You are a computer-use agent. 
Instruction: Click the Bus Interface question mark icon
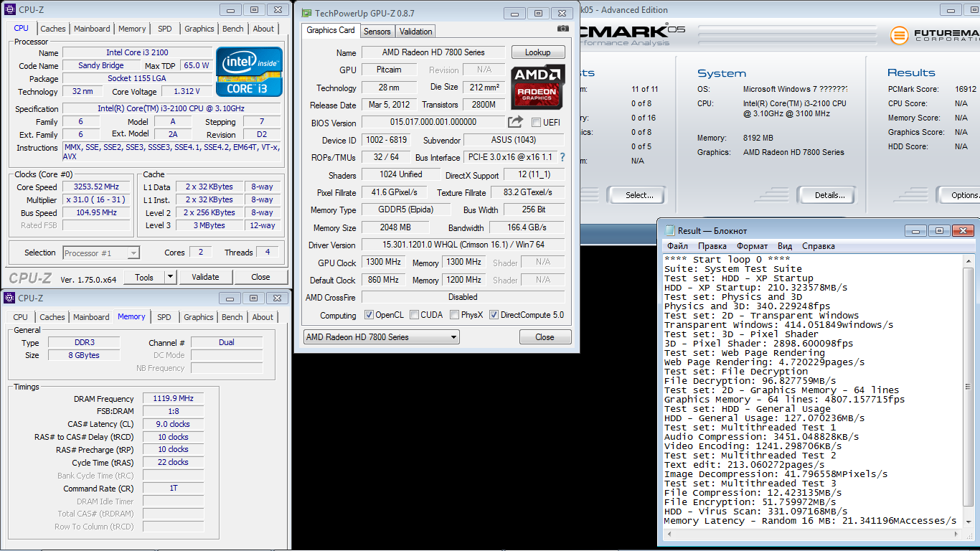coord(562,157)
